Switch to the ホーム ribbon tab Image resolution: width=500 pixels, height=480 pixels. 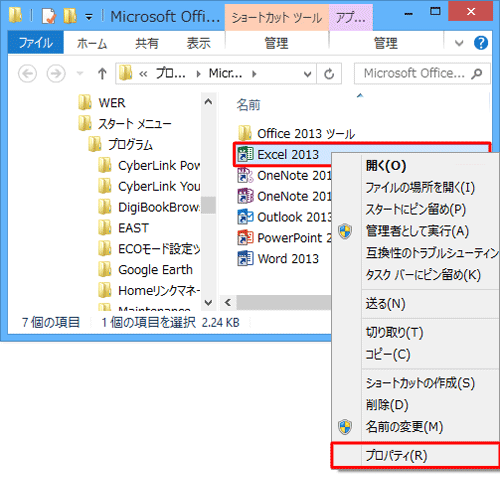pyautogui.click(x=92, y=43)
